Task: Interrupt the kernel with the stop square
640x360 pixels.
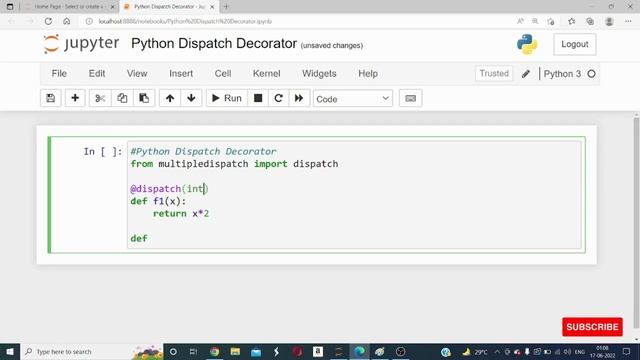Action: (x=258, y=98)
